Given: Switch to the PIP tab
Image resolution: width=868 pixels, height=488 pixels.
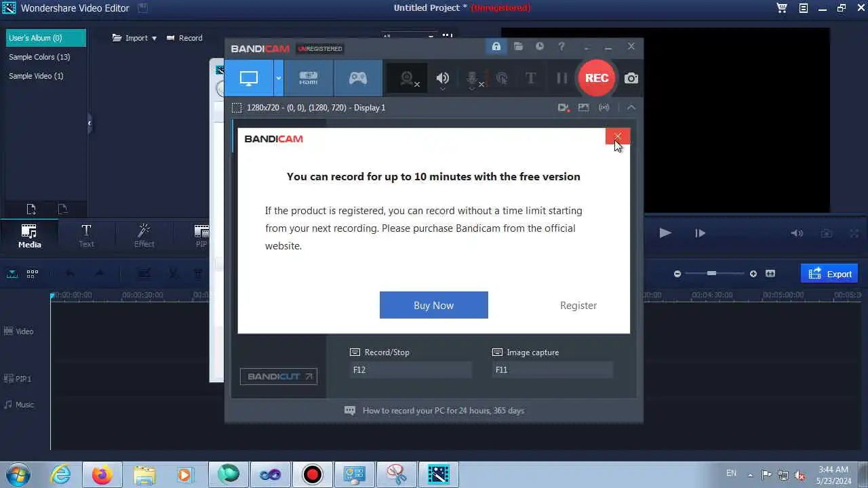Looking at the screenshot, I should point(201,235).
